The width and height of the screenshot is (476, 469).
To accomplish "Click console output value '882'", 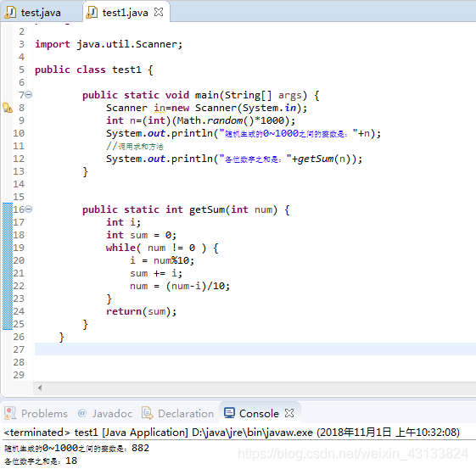I will (x=141, y=448).
